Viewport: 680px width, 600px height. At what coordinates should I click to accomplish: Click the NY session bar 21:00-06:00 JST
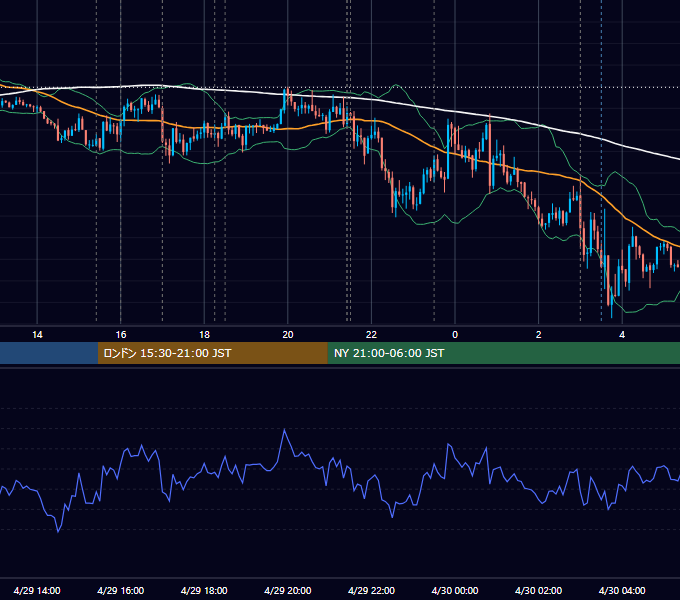coord(503,353)
